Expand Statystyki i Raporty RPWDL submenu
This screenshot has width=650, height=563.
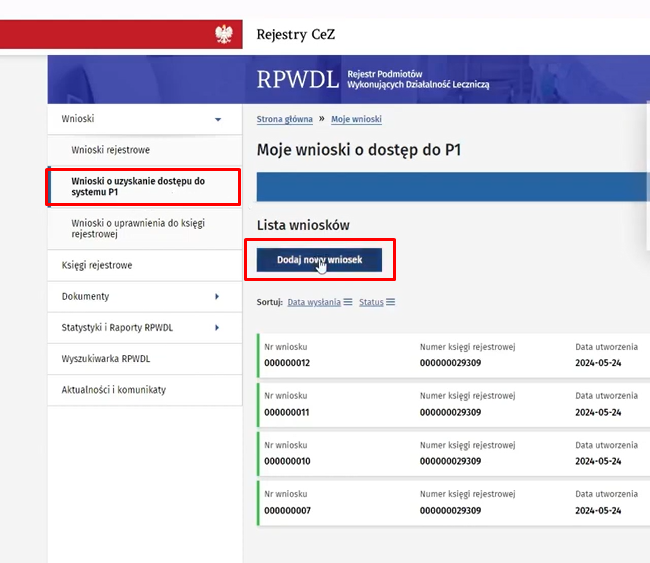tap(217, 328)
